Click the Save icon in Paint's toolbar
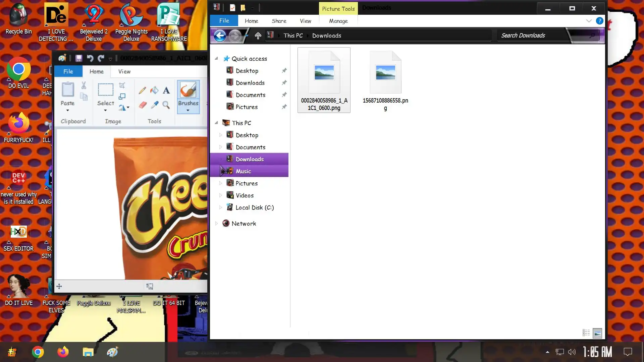This screenshot has width=644, height=362. point(79,58)
